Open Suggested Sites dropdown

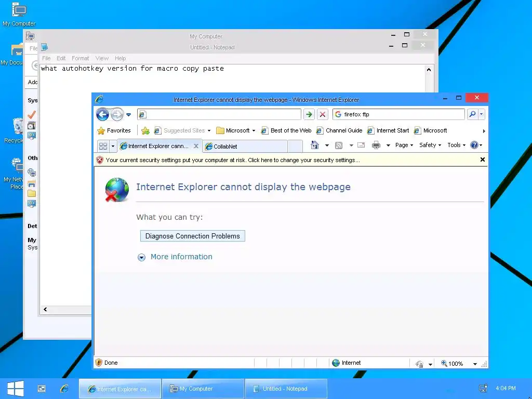(x=182, y=130)
